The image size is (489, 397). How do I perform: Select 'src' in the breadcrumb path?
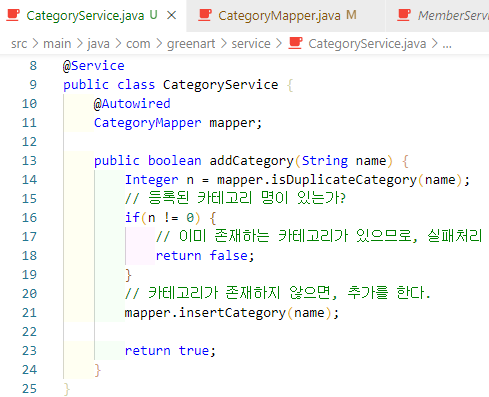tap(19, 44)
